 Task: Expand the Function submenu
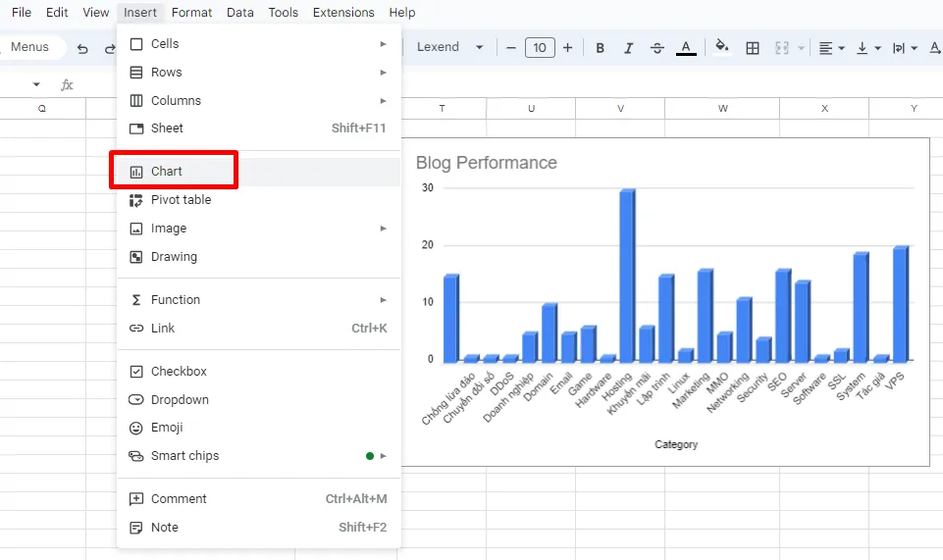(259, 300)
